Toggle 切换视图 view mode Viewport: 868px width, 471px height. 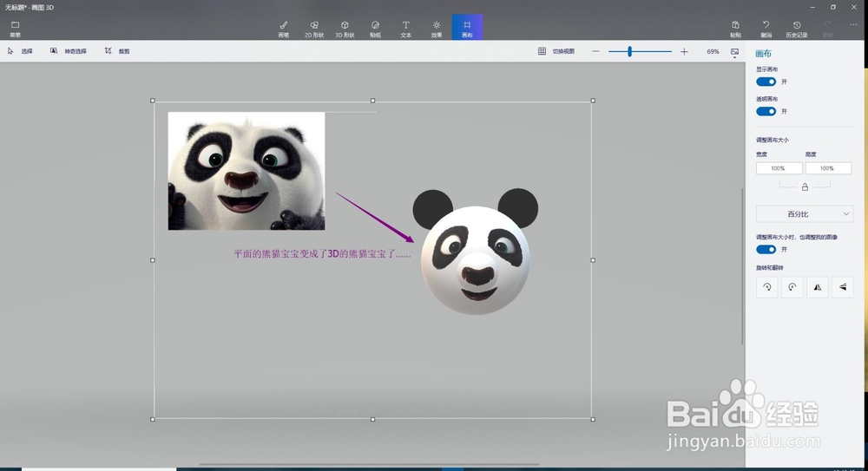pos(556,51)
